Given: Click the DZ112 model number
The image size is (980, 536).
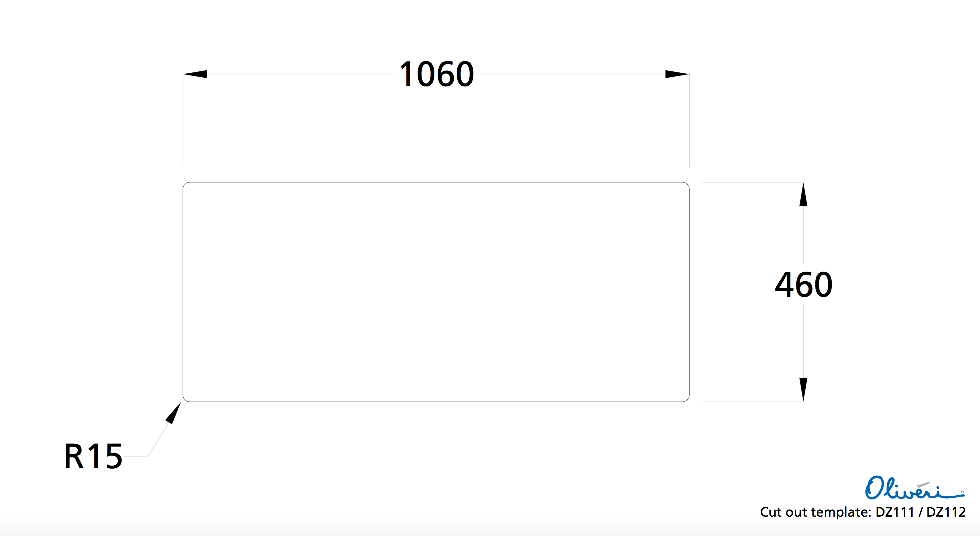Looking at the screenshot, I should pos(946,512).
